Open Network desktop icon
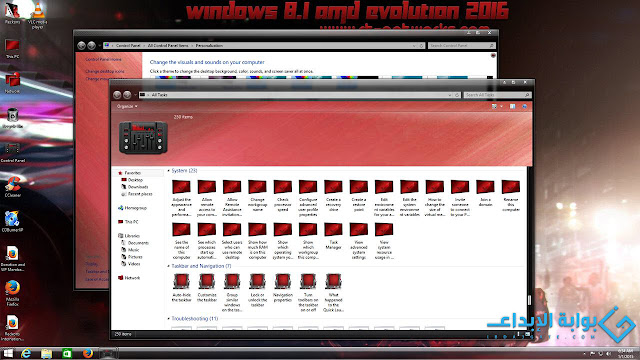640x360 pixels. click(13, 83)
